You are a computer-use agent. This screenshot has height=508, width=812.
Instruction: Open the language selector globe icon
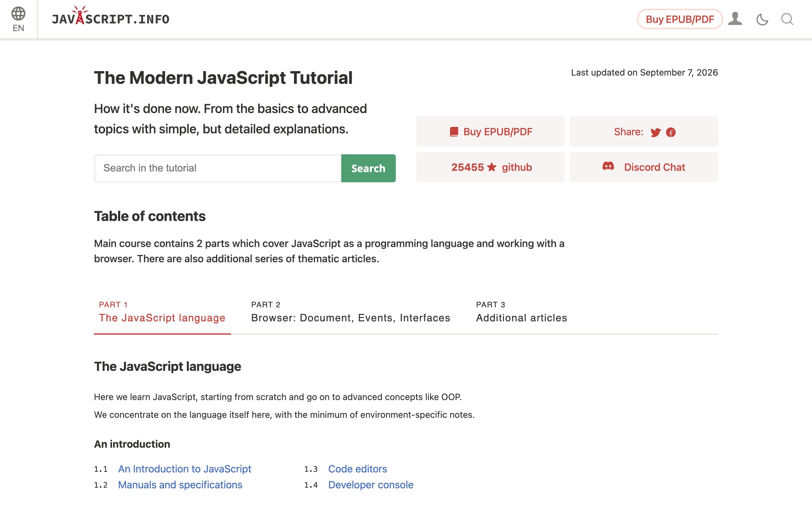click(x=18, y=13)
